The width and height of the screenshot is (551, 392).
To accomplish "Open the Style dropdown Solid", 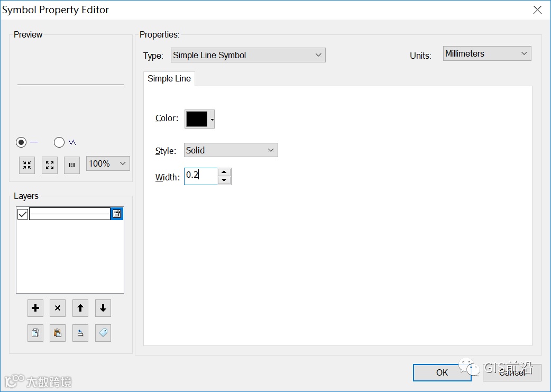I will point(231,150).
